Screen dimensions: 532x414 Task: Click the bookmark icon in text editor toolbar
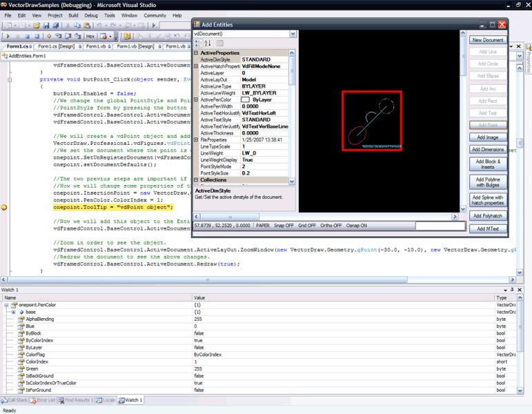click(127, 36)
